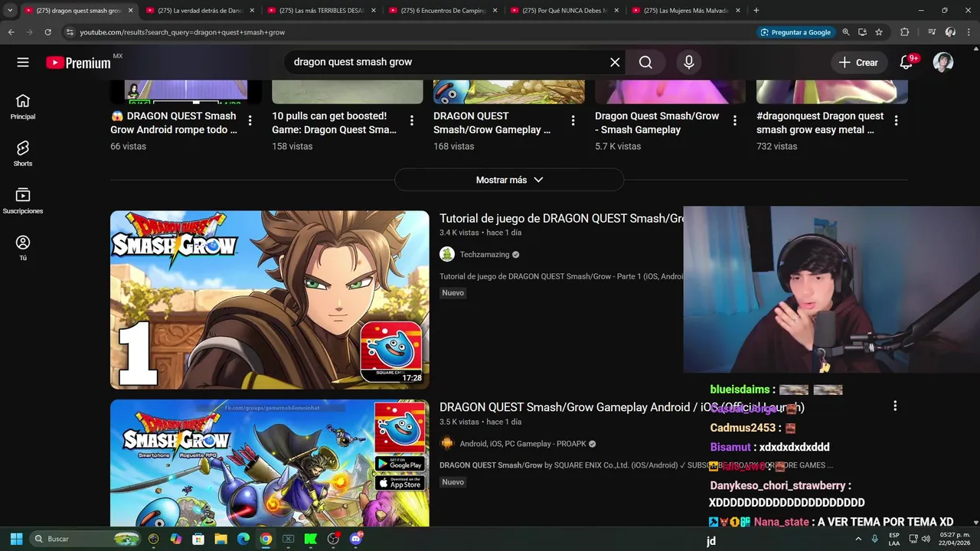
Task: Open Microsoft Store from taskbar
Action: pyautogui.click(x=198, y=539)
